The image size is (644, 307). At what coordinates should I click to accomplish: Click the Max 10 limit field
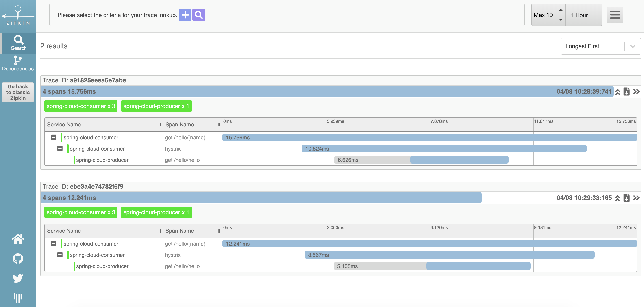pyautogui.click(x=548, y=15)
